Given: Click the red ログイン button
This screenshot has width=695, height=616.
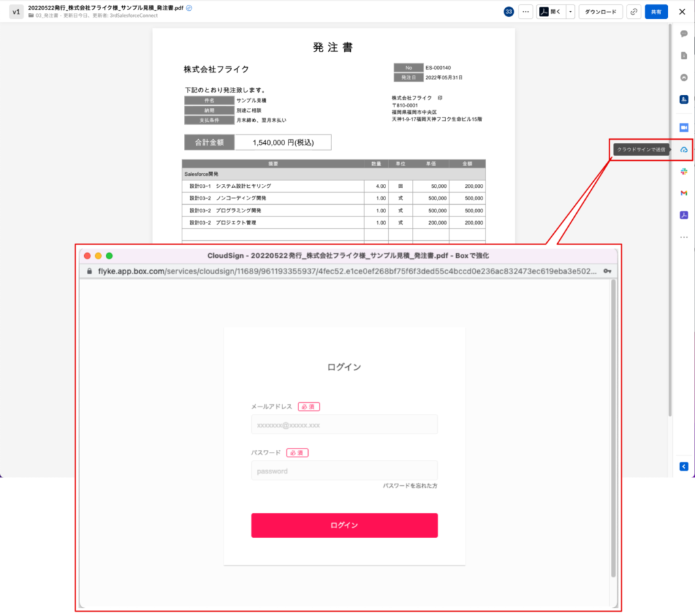Looking at the screenshot, I should pyautogui.click(x=344, y=525).
